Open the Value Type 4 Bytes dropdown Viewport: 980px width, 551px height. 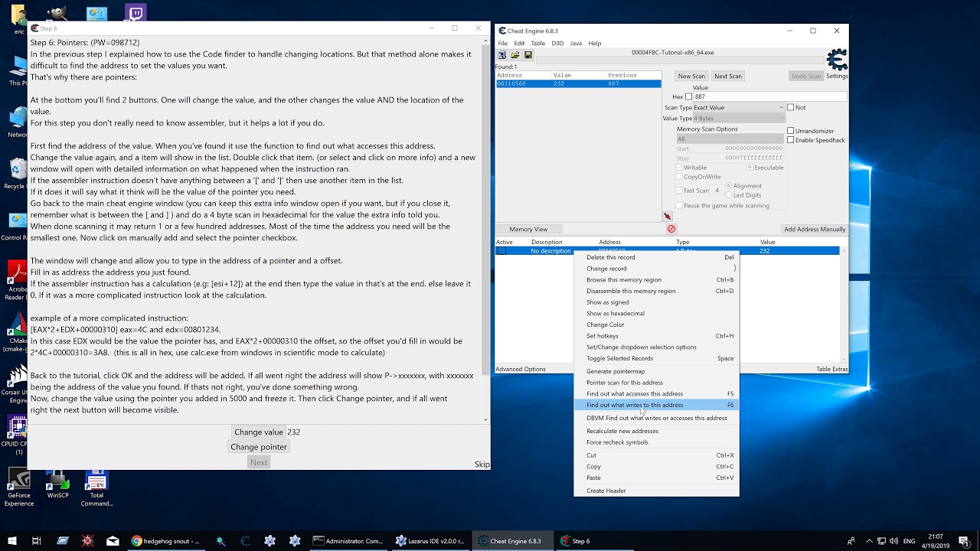[x=738, y=119]
